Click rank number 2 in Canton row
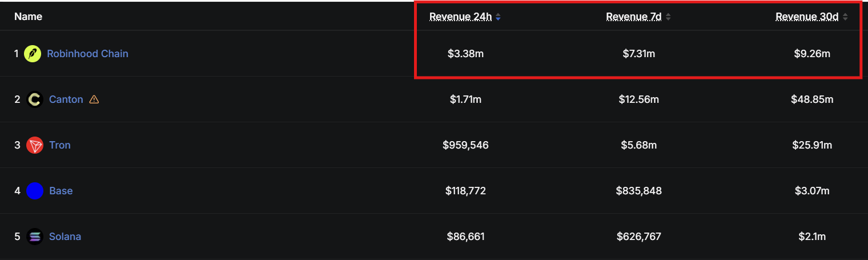Screen dimensions: 868x260 click(x=17, y=99)
